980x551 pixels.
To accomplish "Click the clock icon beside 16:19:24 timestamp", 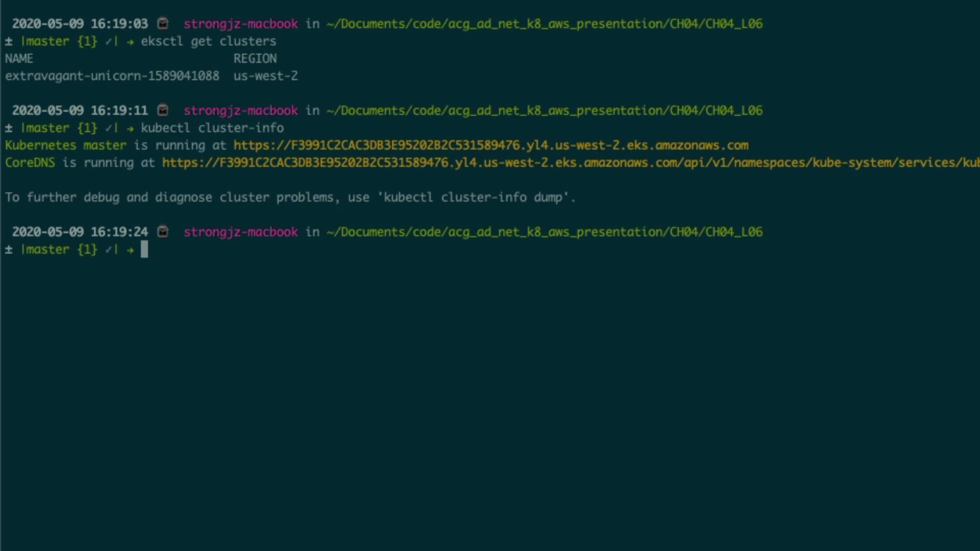I will click(x=163, y=232).
